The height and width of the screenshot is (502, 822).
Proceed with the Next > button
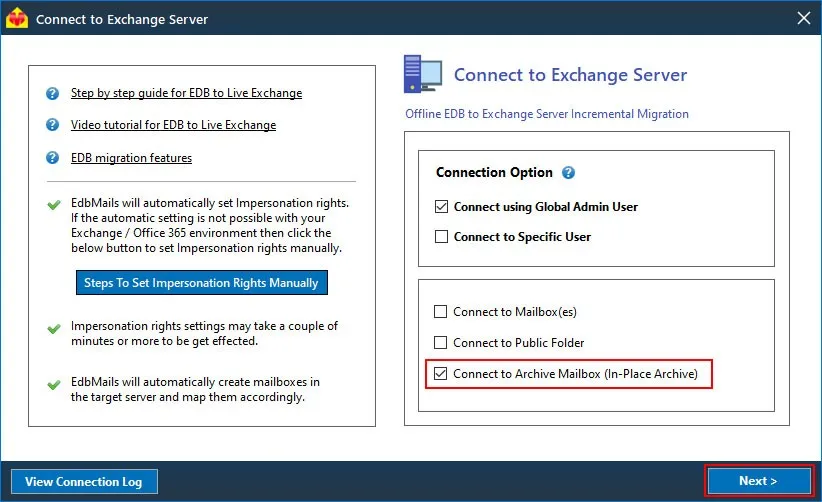[759, 481]
